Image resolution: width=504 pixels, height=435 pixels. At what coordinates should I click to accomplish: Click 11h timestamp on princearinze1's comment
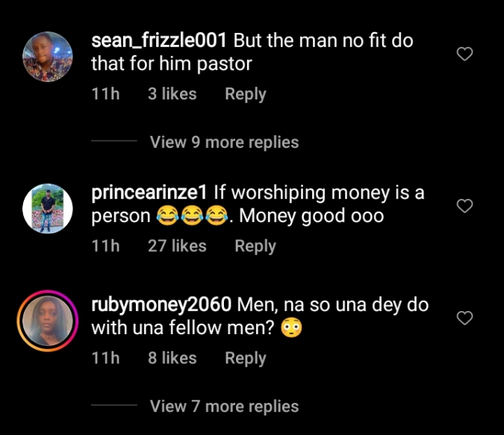pos(105,246)
